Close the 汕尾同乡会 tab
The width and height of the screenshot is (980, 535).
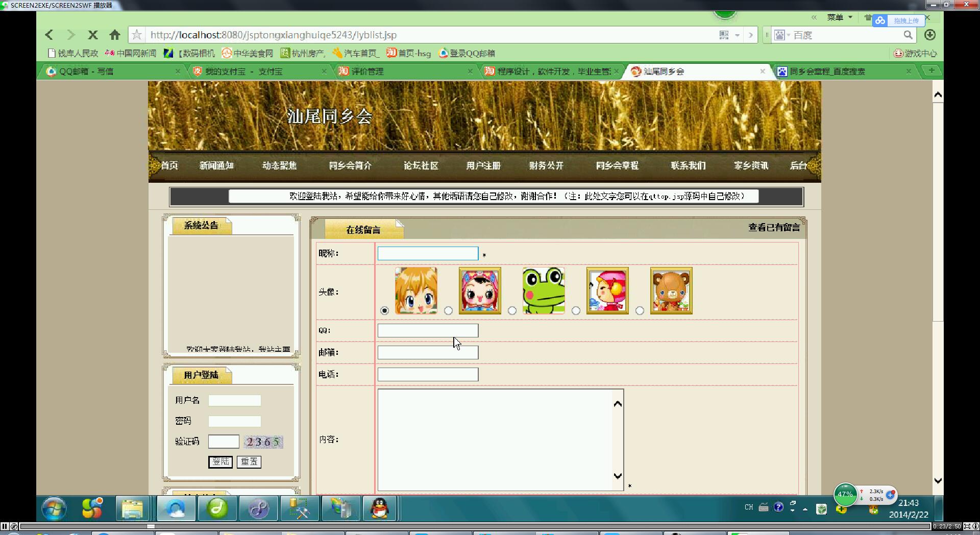tap(763, 71)
